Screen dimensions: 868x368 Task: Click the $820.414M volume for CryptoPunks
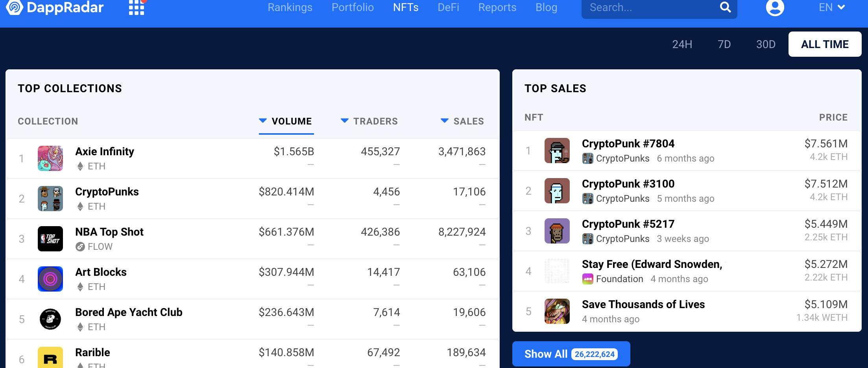coord(286,192)
